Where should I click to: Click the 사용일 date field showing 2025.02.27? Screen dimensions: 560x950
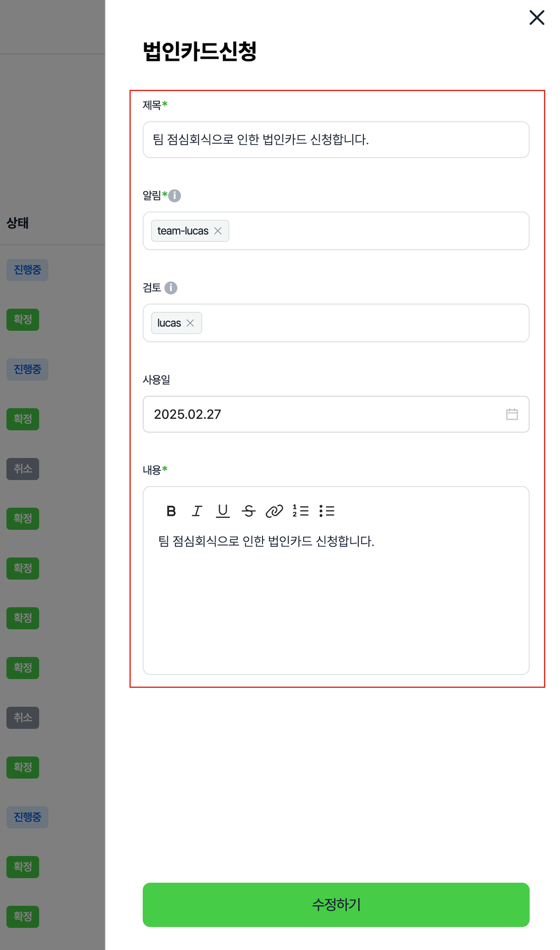pos(302,414)
